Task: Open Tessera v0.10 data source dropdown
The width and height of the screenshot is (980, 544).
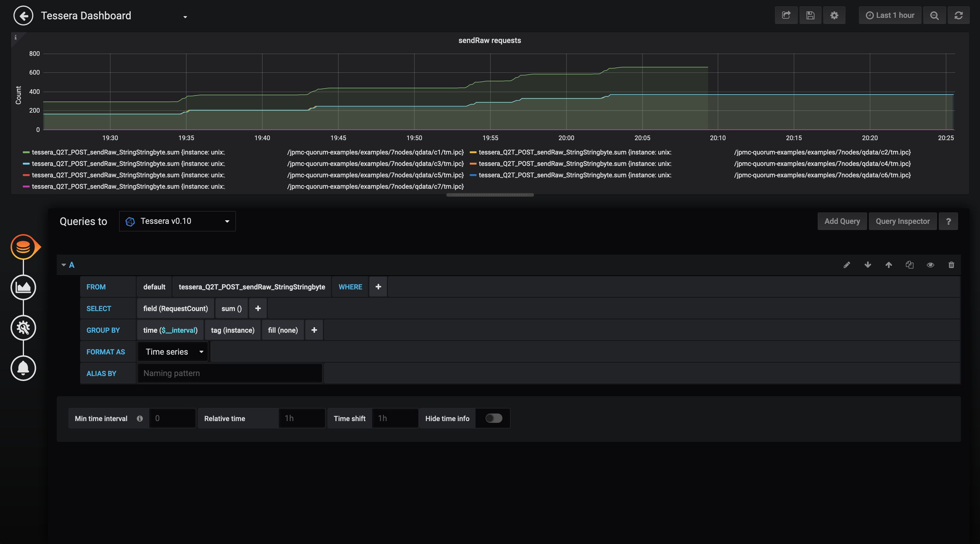Action: 177,221
